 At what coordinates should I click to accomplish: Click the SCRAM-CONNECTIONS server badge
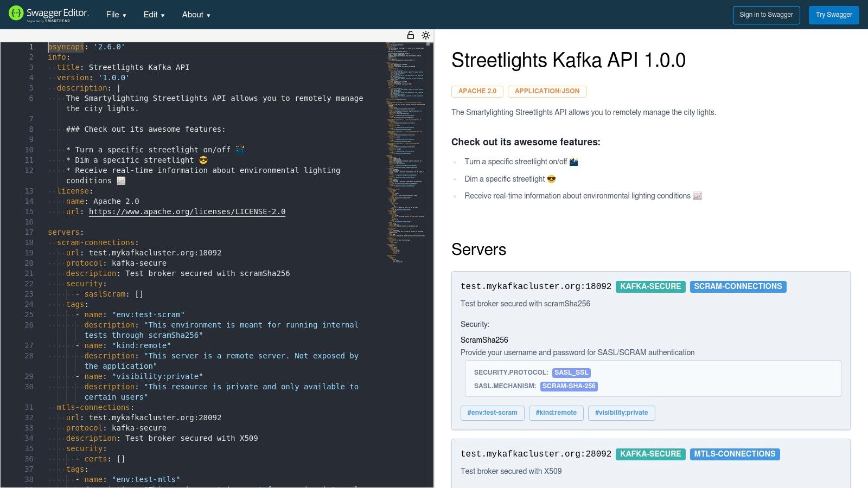[x=738, y=286]
